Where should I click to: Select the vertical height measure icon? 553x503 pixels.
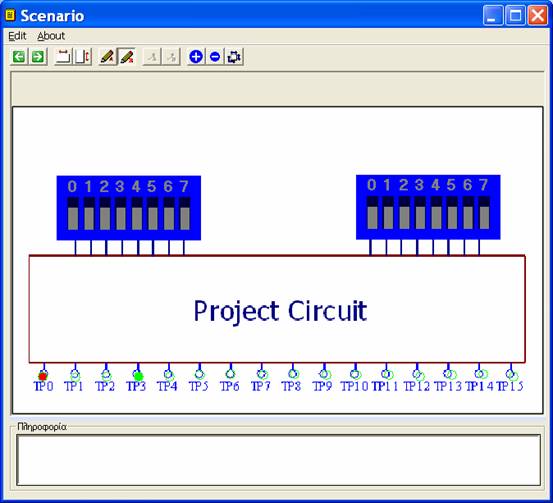coord(83,57)
